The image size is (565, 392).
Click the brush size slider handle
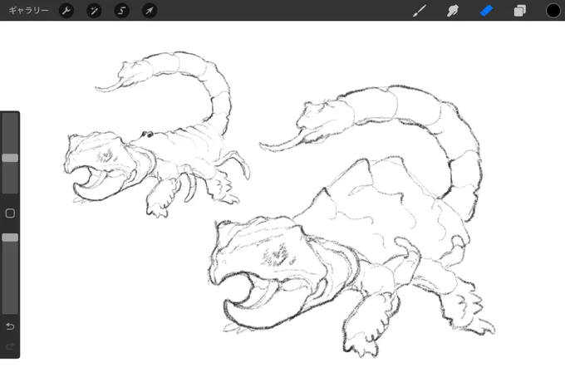(10, 158)
